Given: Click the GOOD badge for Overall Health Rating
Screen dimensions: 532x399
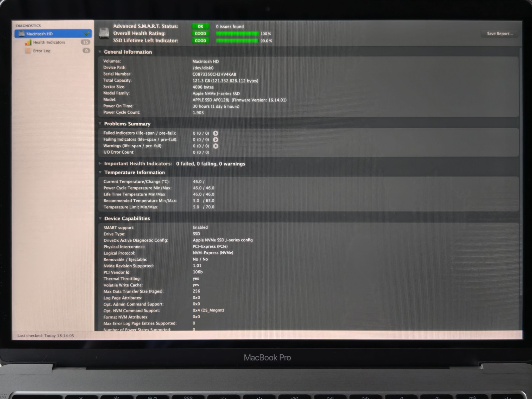Looking at the screenshot, I should click(200, 34).
